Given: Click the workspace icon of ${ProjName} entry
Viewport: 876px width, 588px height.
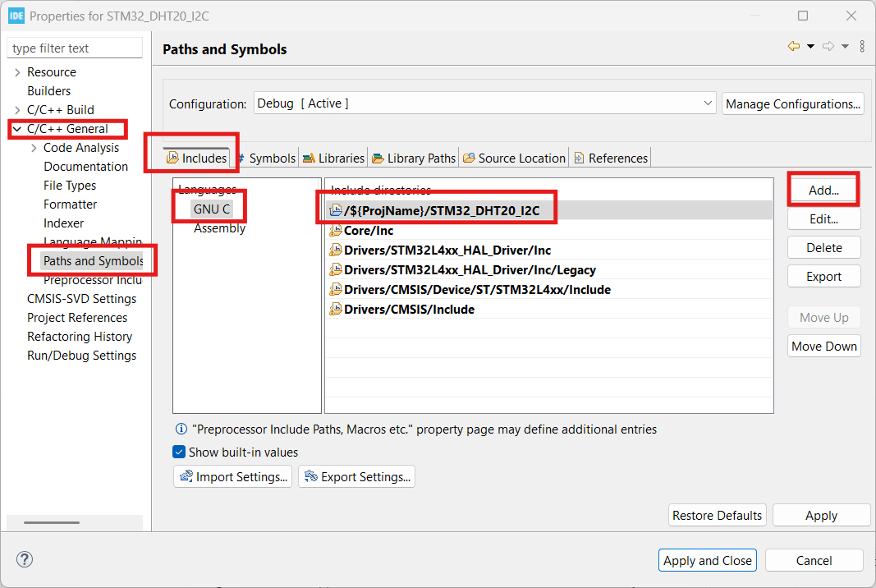Looking at the screenshot, I should [335, 210].
